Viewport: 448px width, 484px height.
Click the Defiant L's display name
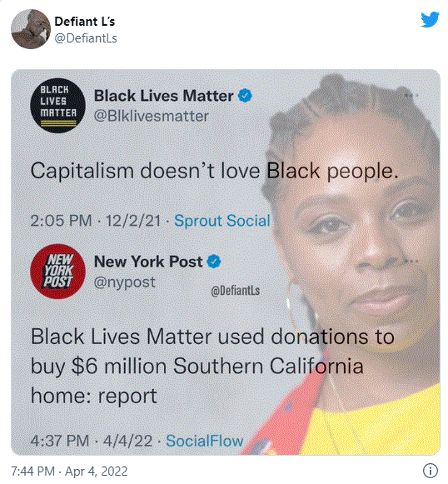tap(85, 22)
